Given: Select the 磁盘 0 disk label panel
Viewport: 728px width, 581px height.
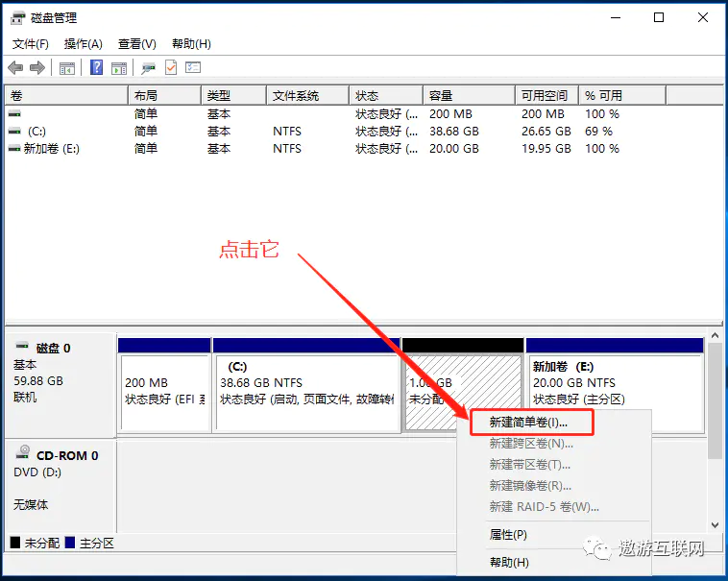Looking at the screenshot, I should point(61,385).
